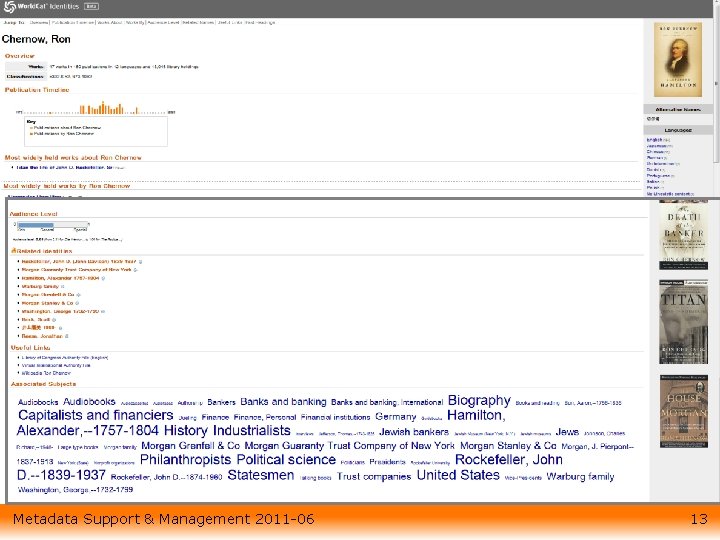Image resolution: width=720 pixels, height=540 pixels.
Task: Open the Alexander Hamilton book cover
Action: pos(678,59)
